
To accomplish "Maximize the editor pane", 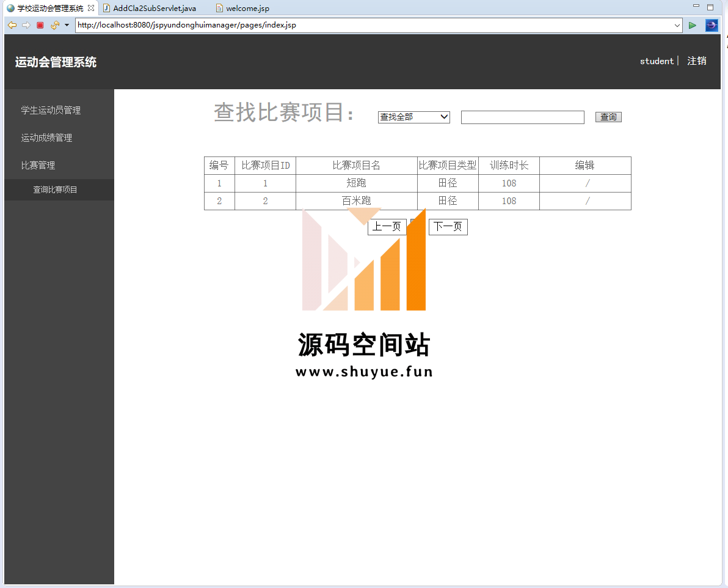I will [710, 7].
